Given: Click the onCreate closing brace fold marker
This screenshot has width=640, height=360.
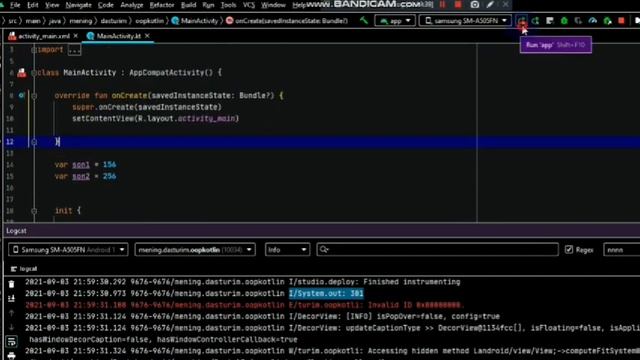Looking at the screenshot, I should click(34, 142).
